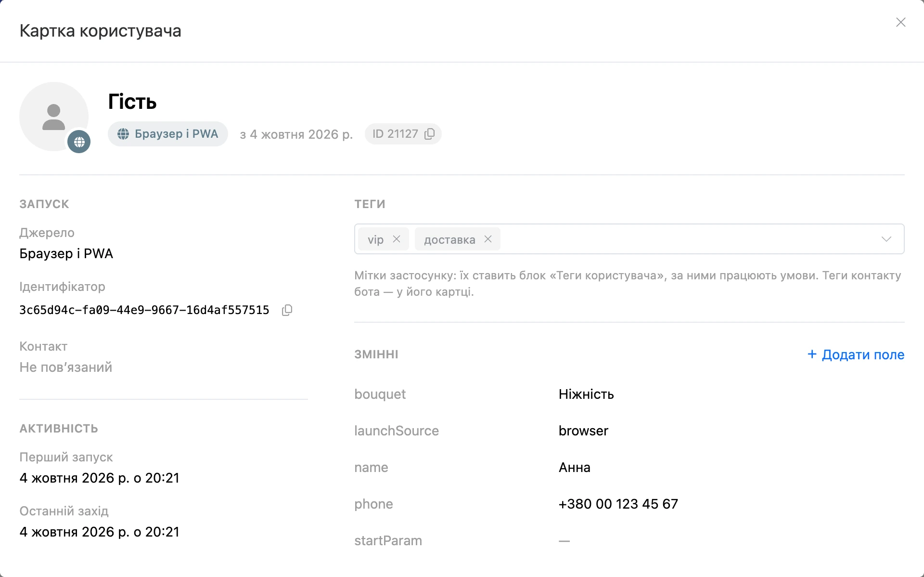The image size is (924, 577).
Task: Close the user card dialog
Action: (x=900, y=22)
